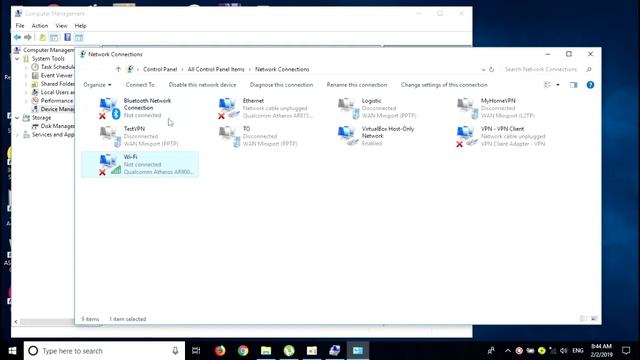Select the MyHomeVPN connection icon
Image resolution: width=640 pixels, height=360 pixels.
(467, 108)
